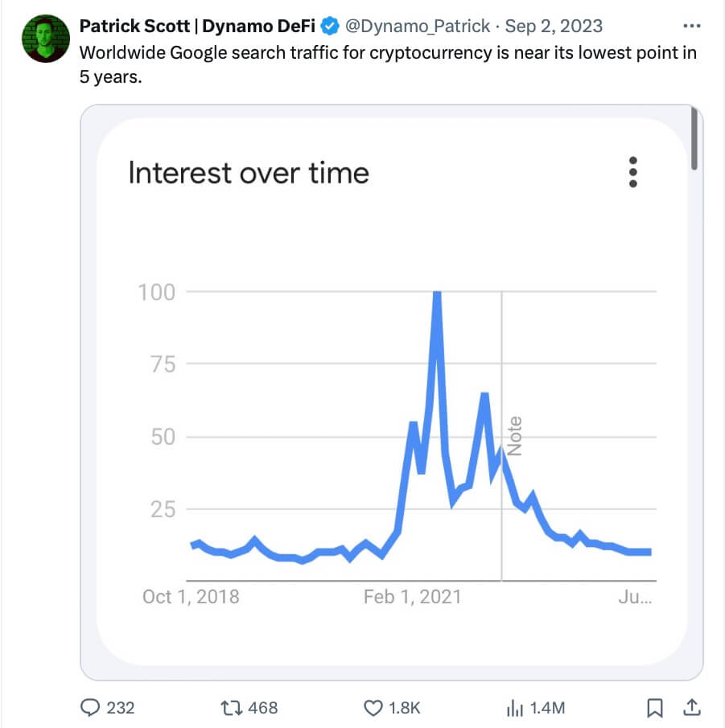Click the retweet arrows icon
The image size is (725, 728).
pos(232,708)
